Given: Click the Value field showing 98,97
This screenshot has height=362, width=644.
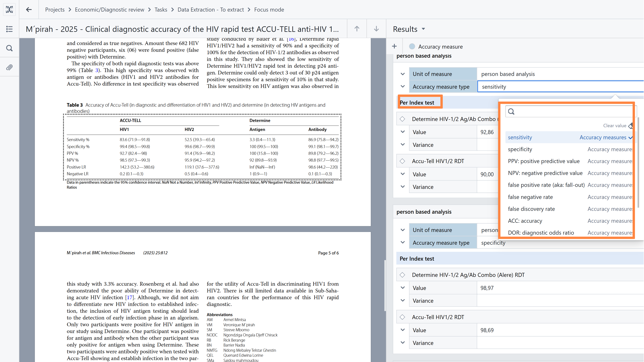Looking at the screenshot, I should tap(560, 288).
